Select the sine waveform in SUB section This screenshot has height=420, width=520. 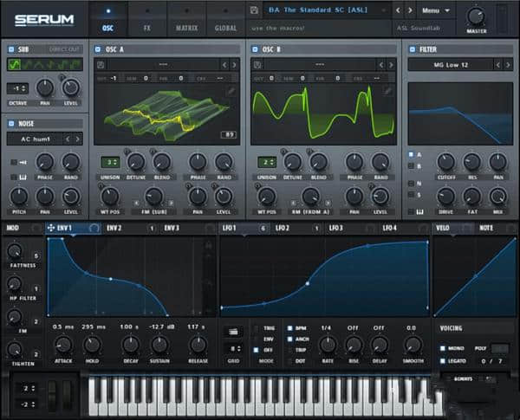pyautogui.click(x=15, y=65)
